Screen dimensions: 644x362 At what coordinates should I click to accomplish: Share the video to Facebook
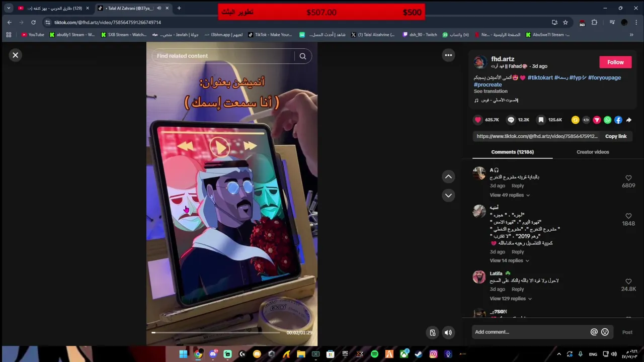(x=618, y=120)
